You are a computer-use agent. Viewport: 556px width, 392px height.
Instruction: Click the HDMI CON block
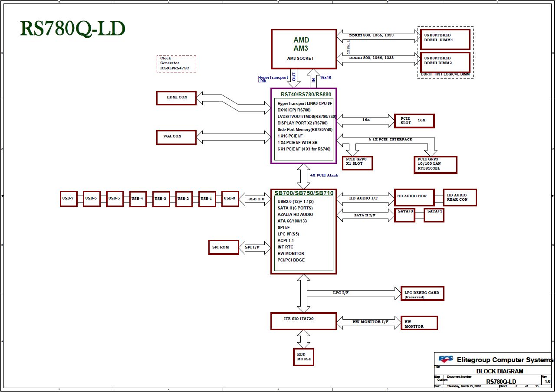176,98
